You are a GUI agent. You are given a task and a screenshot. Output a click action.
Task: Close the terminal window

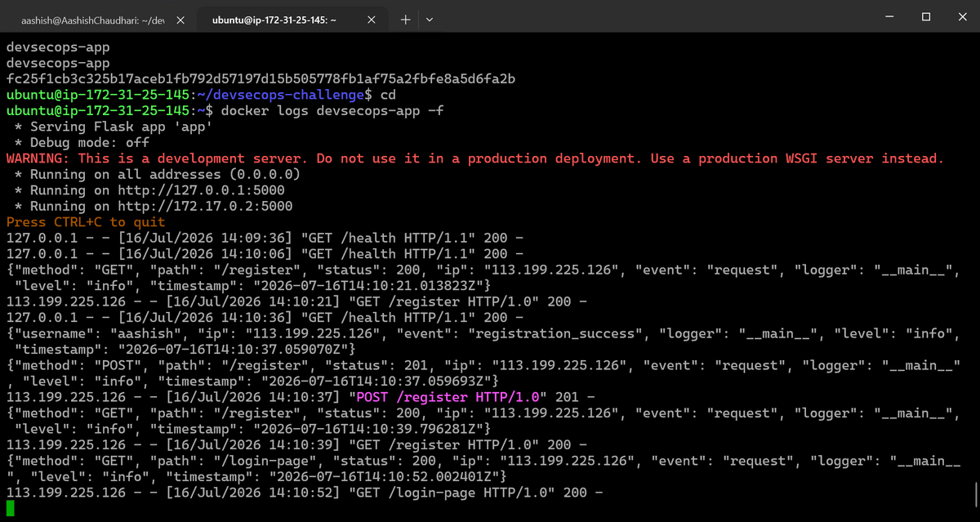point(961,17)
